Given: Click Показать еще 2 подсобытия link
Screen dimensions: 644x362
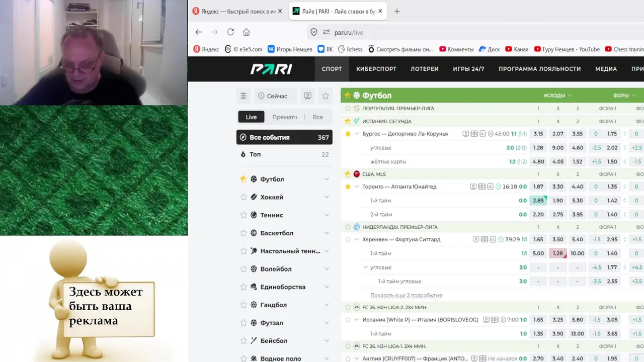Looking at the screenshot, I should [406, 296].
